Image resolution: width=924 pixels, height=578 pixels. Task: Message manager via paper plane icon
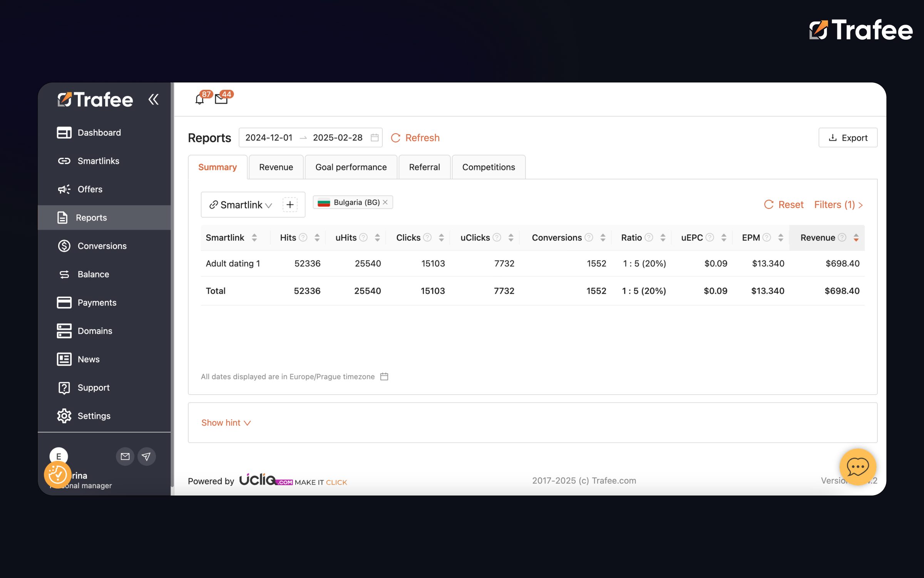[146, 457]
